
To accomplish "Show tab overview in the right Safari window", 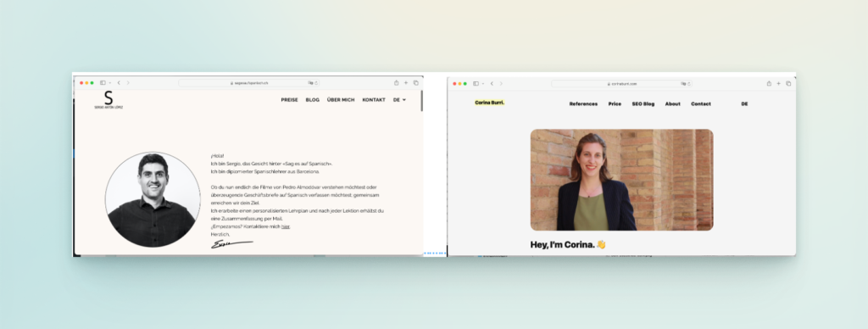I will click(788, 84).
